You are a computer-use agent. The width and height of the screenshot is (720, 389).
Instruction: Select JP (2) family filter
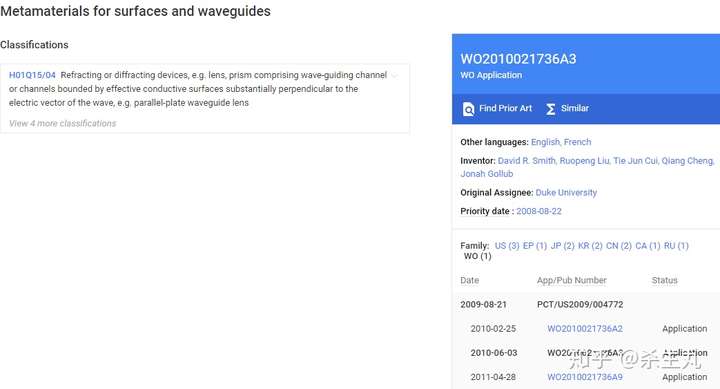562,246
